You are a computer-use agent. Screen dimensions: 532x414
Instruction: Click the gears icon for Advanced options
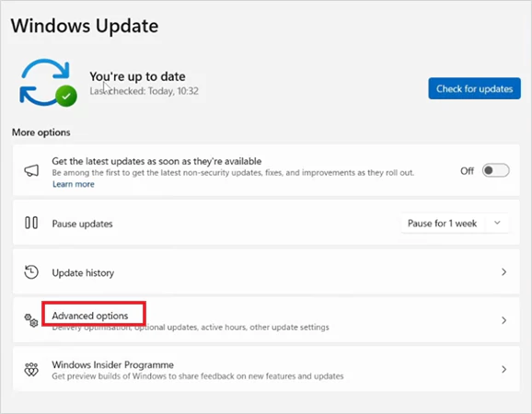point(31,320)
